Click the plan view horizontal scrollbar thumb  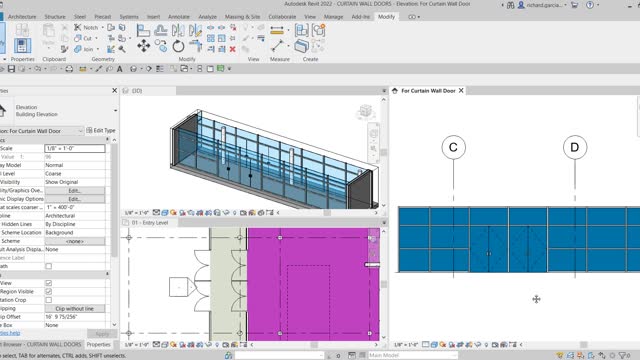point(314,345)
